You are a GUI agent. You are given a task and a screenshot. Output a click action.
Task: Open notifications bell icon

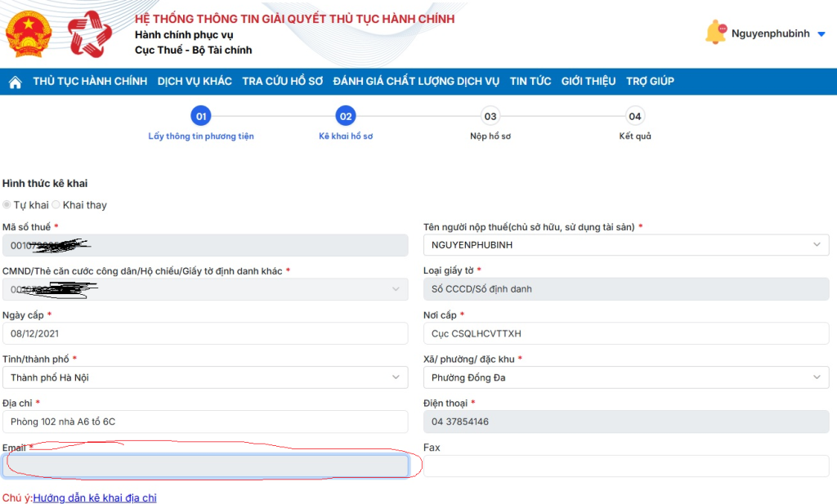pyautogui.click(x=716, y=33)
